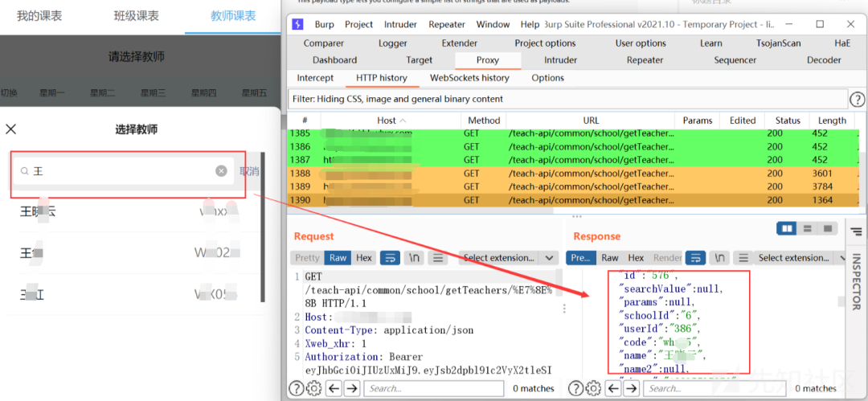Screen dimensions: 868x401
Task: Click Response search help question icon
Action: tap(575, 388)
